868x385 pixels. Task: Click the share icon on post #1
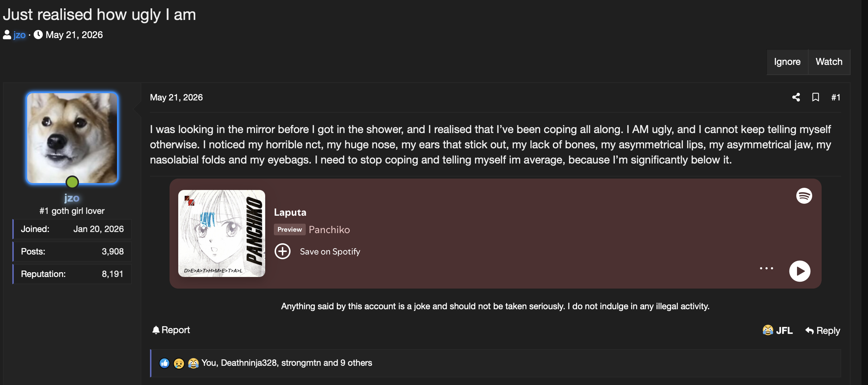coord(796,97)
